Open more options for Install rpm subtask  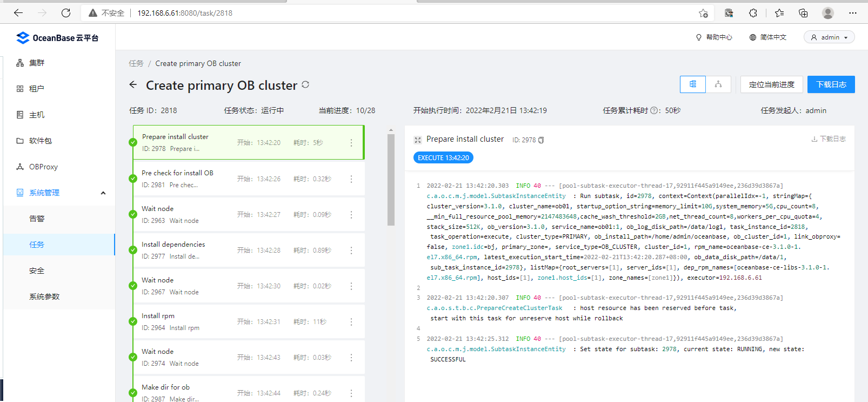click(351, 322)
